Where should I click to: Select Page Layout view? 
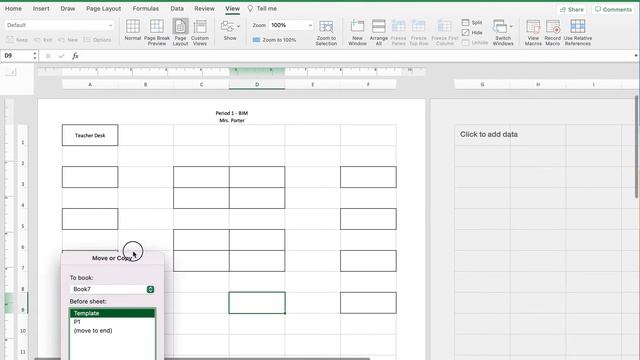point(180,32)
